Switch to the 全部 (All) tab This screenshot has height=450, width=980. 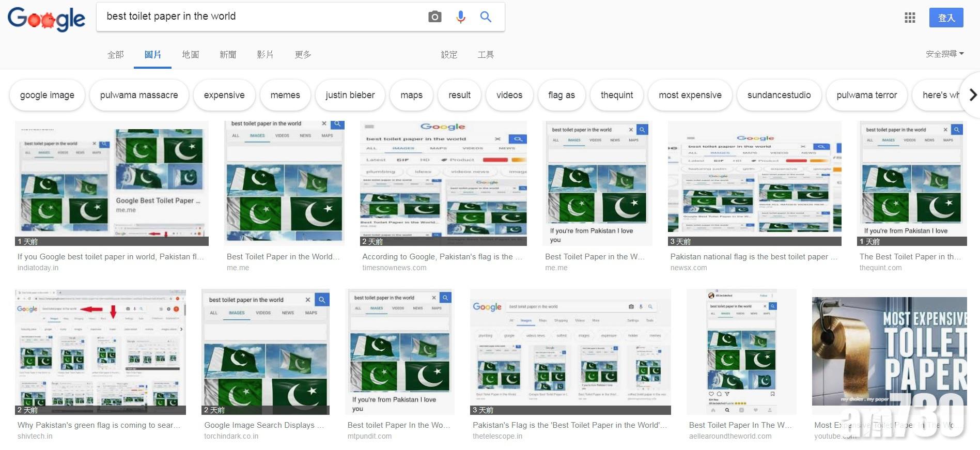(x=115, y=54)
